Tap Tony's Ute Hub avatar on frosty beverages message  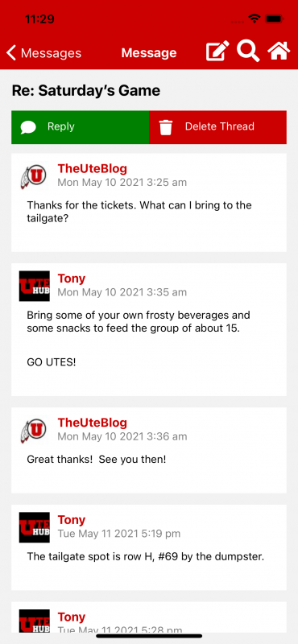coord(34,286)
